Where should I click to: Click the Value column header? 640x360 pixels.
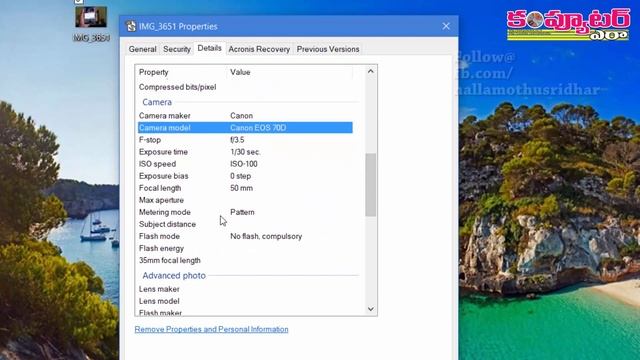[x=240, y=72]
